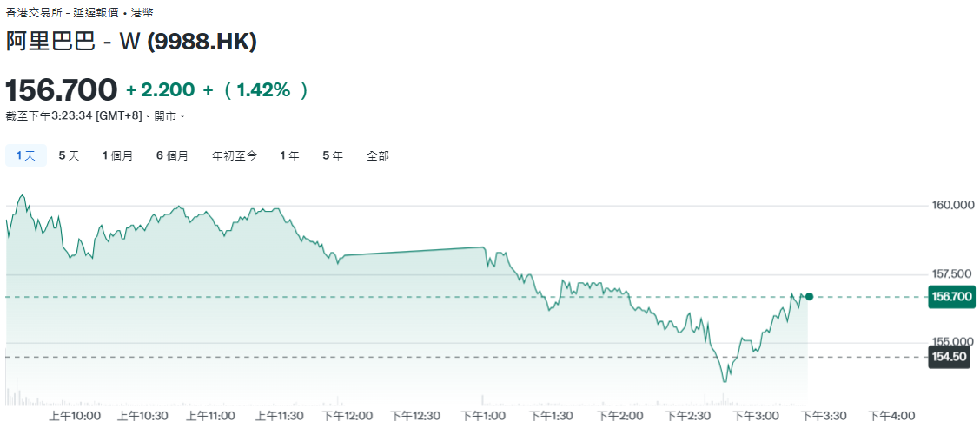
Task: Show the 1個月 chart range
Action: [x=117, y=155]
